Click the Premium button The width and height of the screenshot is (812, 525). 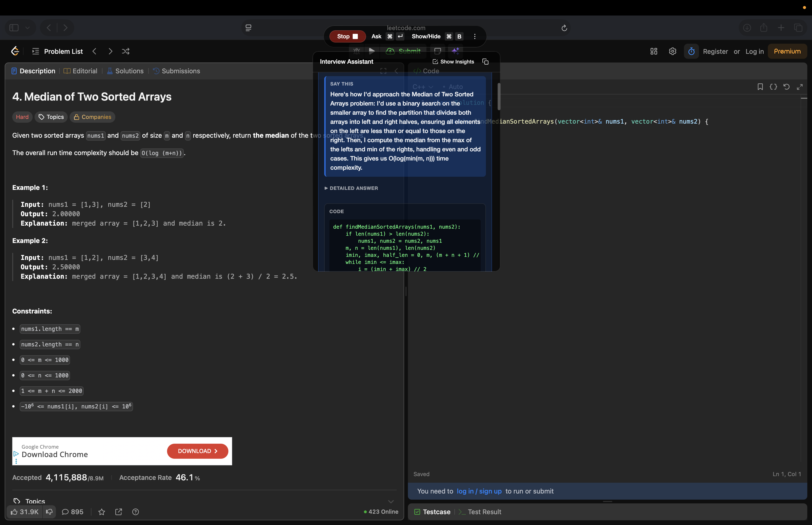pyautogui.click(x=787, y=51)
